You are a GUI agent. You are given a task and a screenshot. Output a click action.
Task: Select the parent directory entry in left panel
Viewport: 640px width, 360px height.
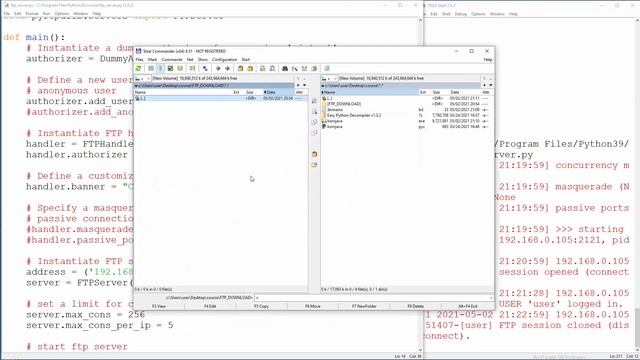(220, 98)
